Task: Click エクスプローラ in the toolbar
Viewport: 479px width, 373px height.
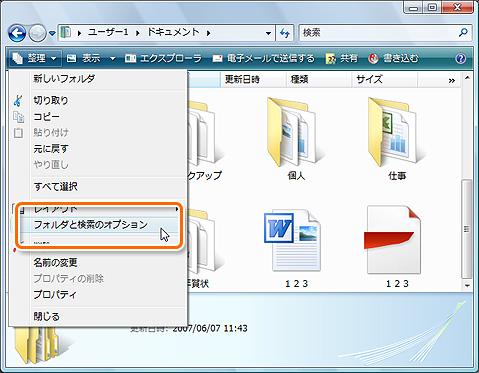Action: click(163, 59)
